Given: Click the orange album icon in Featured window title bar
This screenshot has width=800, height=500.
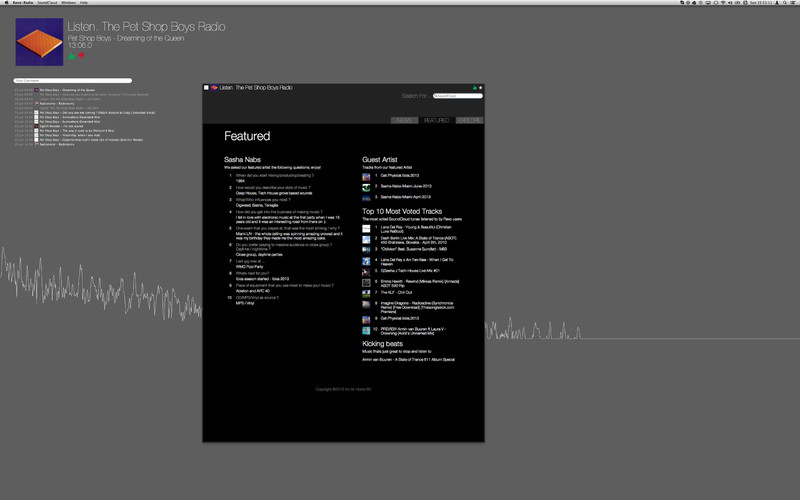Looking at the screenshot, I should (x=214, y=88).
